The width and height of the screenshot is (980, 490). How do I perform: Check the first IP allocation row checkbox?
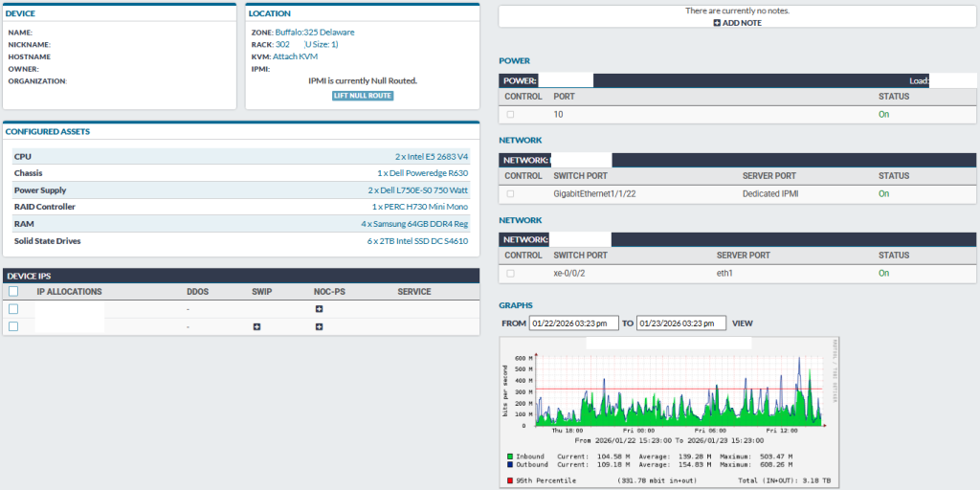[x=13, y=309]
